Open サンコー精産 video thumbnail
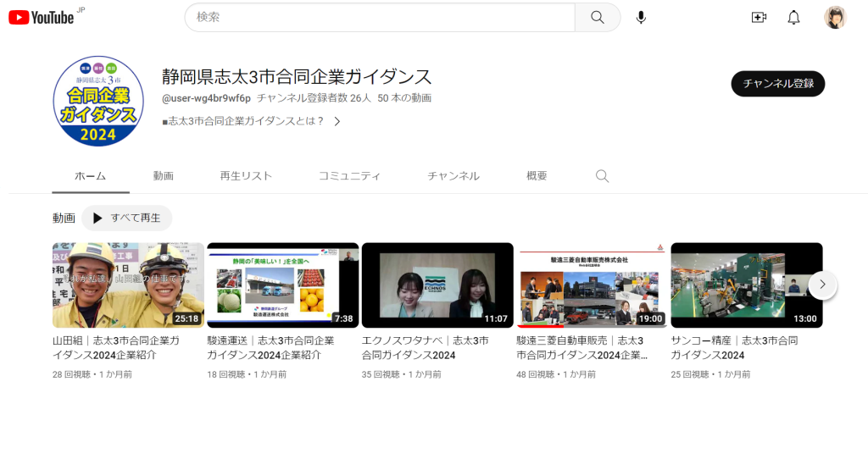Screen dimensions: 868x470 pos(747,285)
